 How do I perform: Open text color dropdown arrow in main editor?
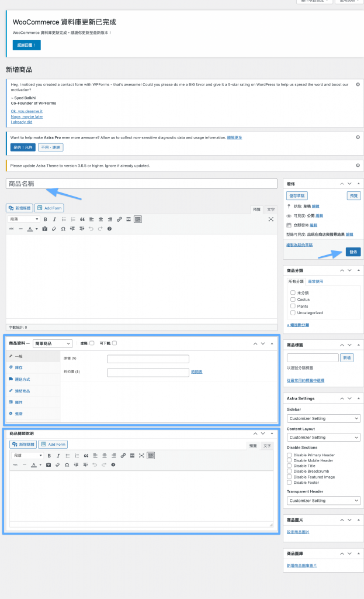37,229
